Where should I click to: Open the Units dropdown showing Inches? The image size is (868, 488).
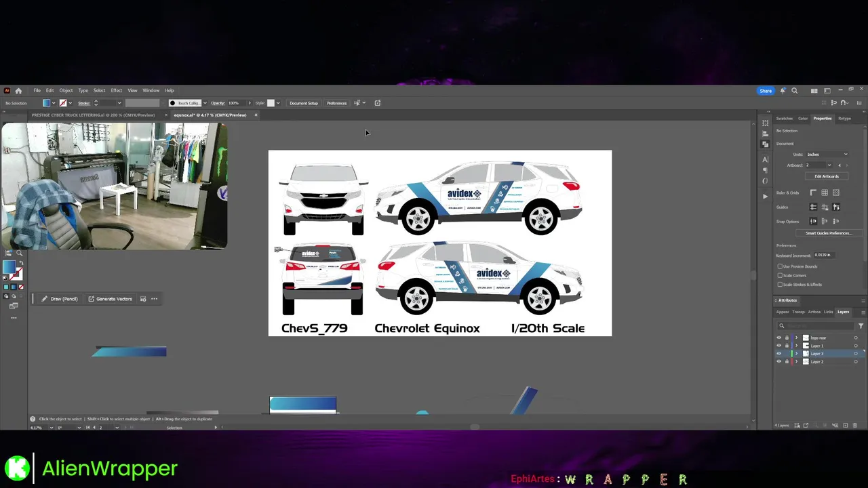coord(827,155)
